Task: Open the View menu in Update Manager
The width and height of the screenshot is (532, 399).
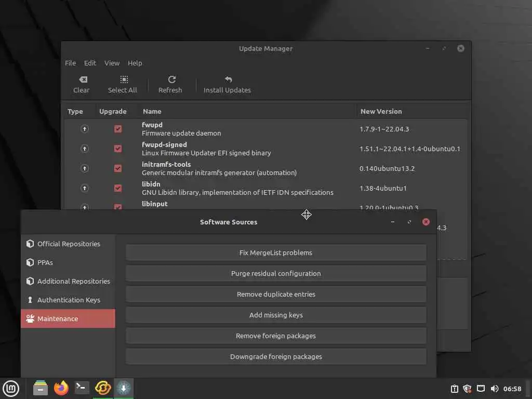Action: pos(112,63)
